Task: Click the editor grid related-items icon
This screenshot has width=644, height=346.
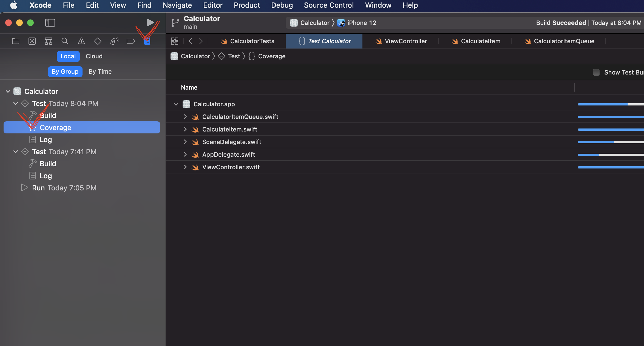Action: coord(175,41)
